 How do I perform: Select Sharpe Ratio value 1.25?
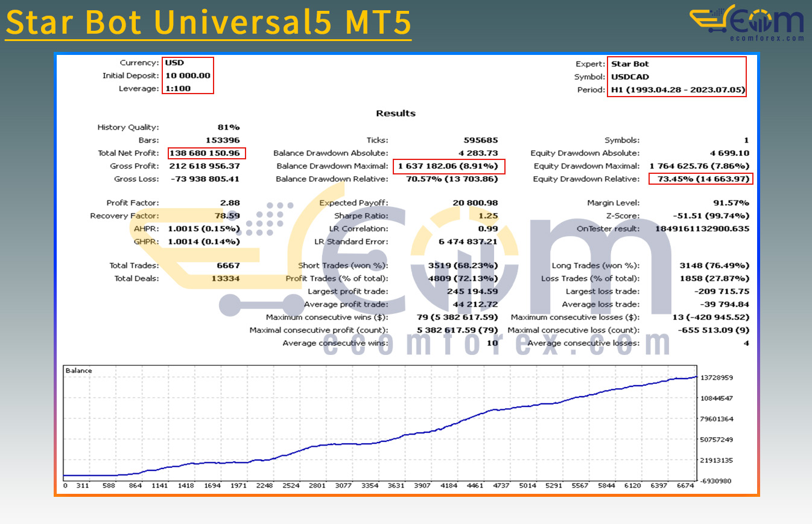489,216
